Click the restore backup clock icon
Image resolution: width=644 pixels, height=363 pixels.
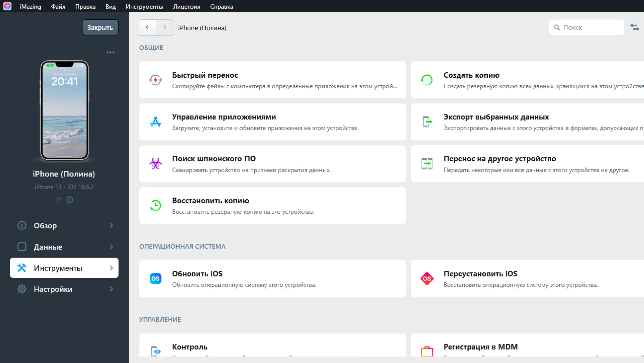(155, 206)
